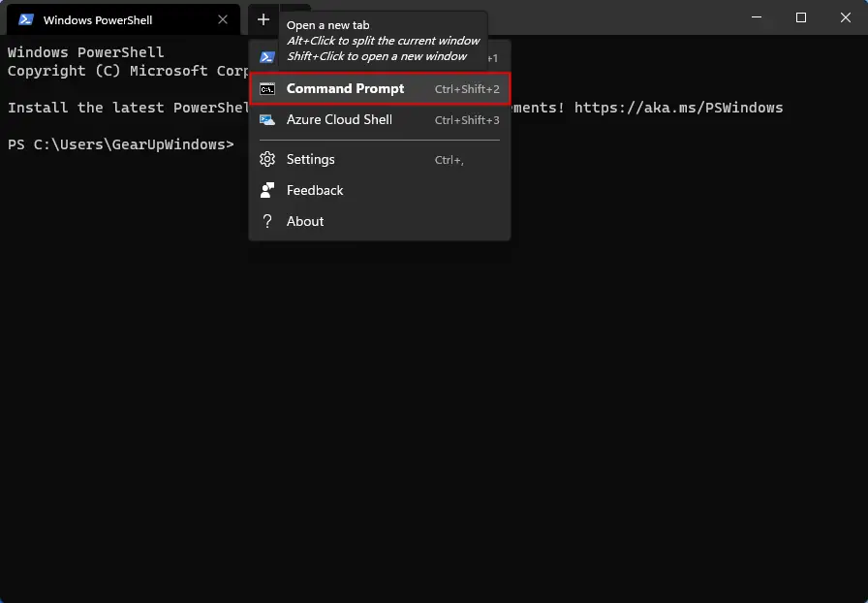868x603 pixels.
Task: Click the Feedback person icon
Action: tap(267, 191)
